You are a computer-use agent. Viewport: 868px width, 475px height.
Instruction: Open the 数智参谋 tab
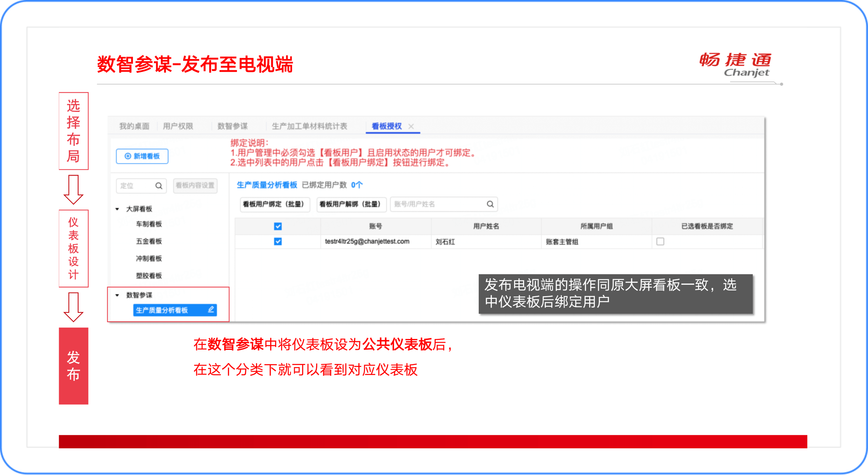point(232,126)
